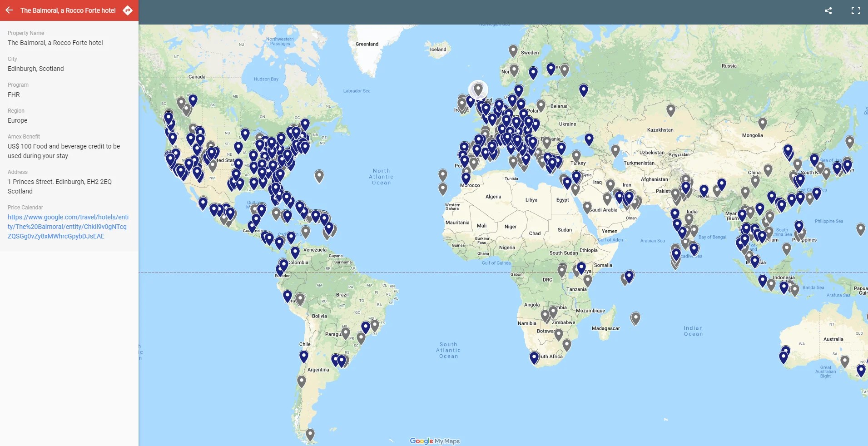This screenshot has height=446, width=868.
Task: Click the Google My Maps logo
Action: (434, 440)
